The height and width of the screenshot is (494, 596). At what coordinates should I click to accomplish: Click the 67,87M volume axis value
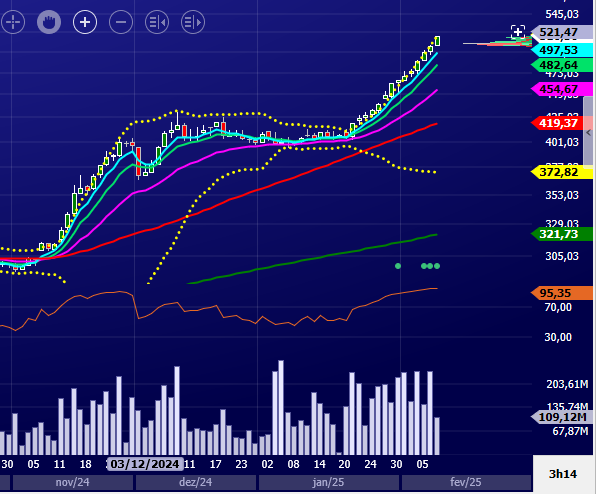(570, 431)
